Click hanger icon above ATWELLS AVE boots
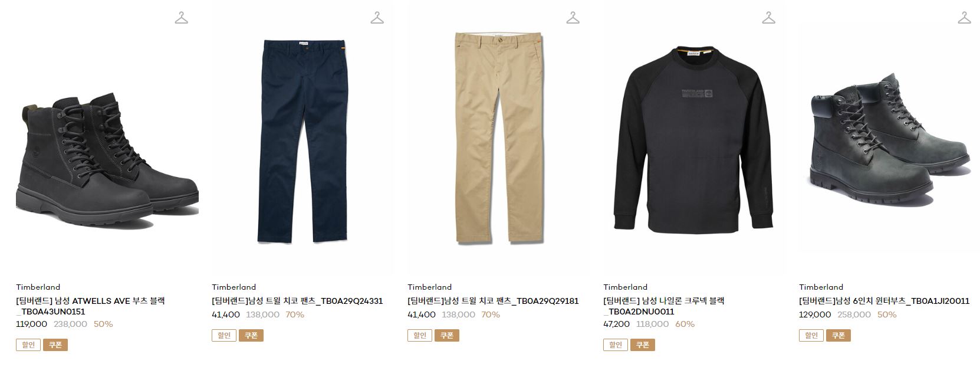980x367 pixels. click(x=181, y=18)
